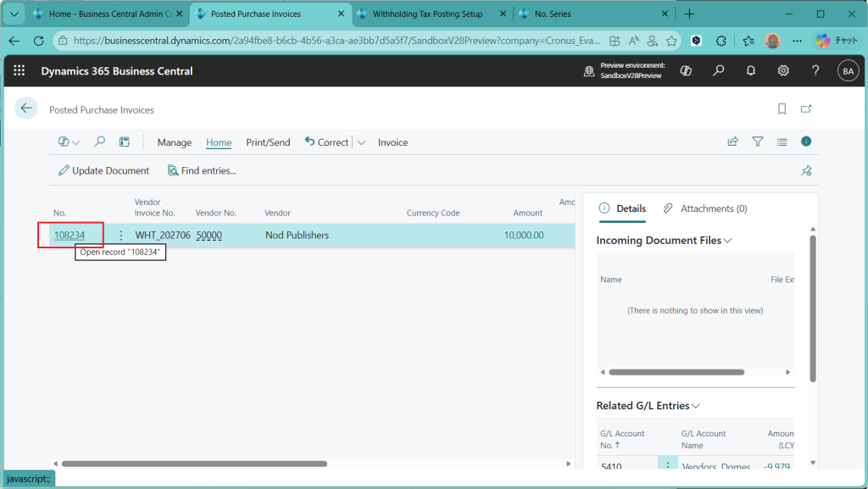Switch to the Attachments (0) tab
The width and height of the screenshot is (868, 489).
pyautogui.click(x=705, y=208)
